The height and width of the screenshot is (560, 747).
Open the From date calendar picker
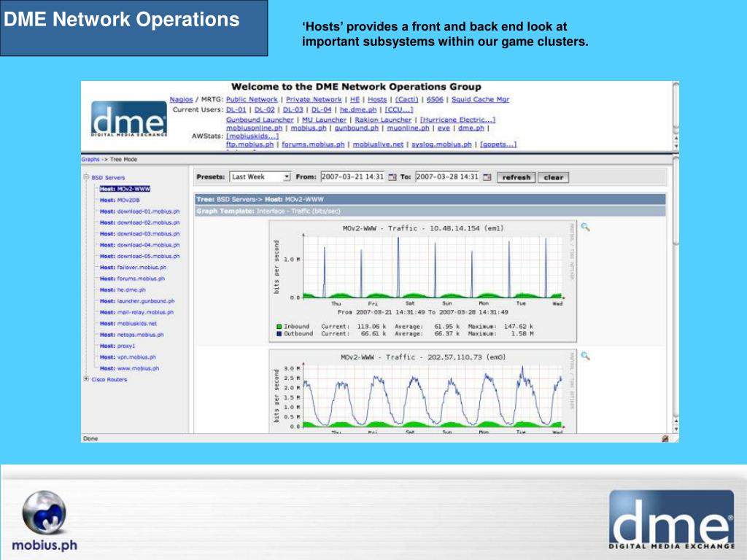click(x=392, y=177)
